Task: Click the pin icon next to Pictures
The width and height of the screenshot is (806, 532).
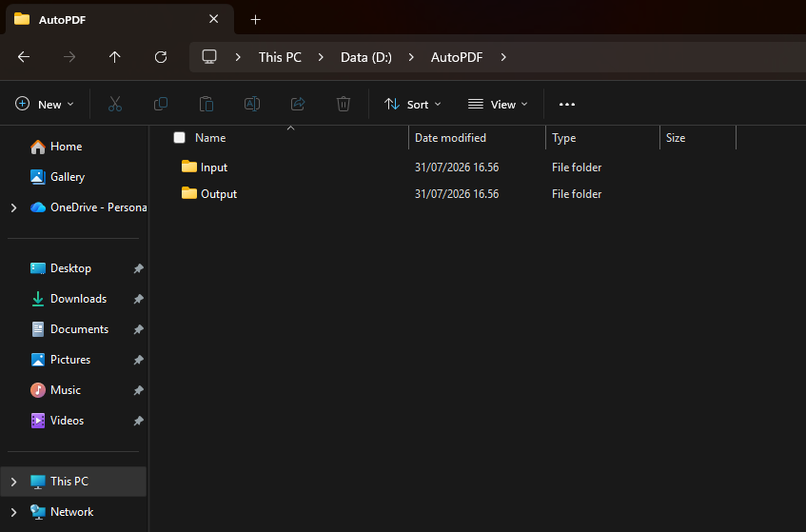Action: click(x=138, y=360)
